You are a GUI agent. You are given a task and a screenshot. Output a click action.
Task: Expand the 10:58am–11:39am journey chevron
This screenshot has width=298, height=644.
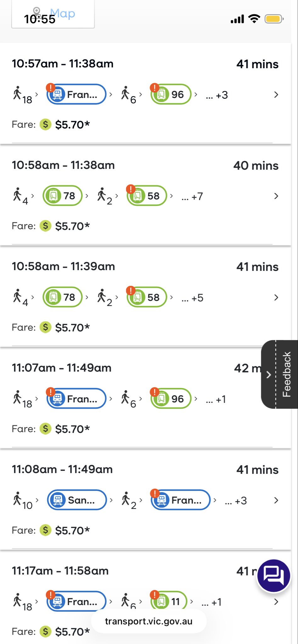(x=276, y=297)
